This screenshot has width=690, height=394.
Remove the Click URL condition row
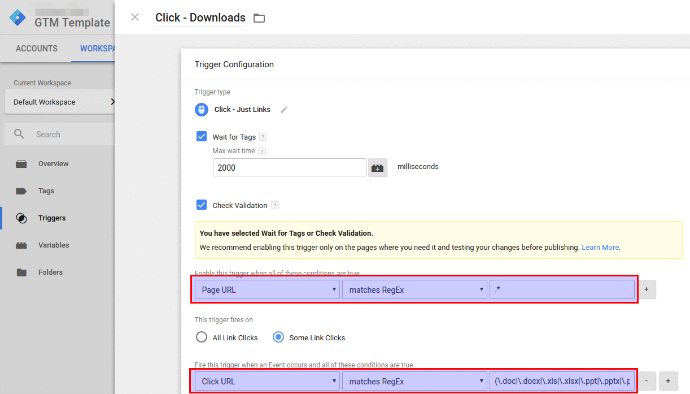[x=647, y=381]
